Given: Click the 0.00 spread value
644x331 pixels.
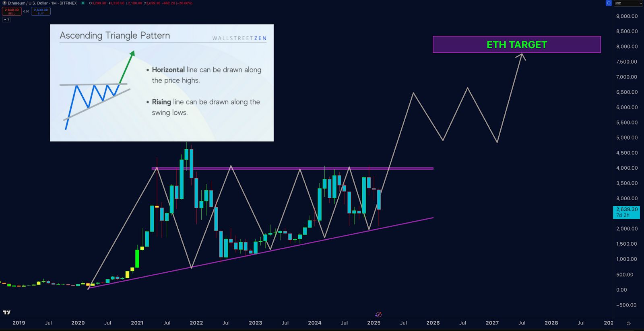Looking at the screenshot, I should (x=26, y=11).
